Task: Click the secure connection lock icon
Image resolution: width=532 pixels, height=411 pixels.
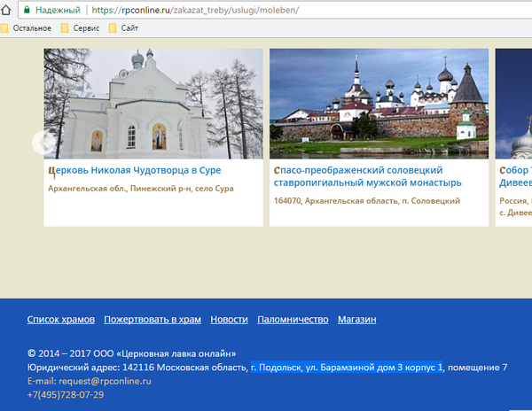Action: 27,10
